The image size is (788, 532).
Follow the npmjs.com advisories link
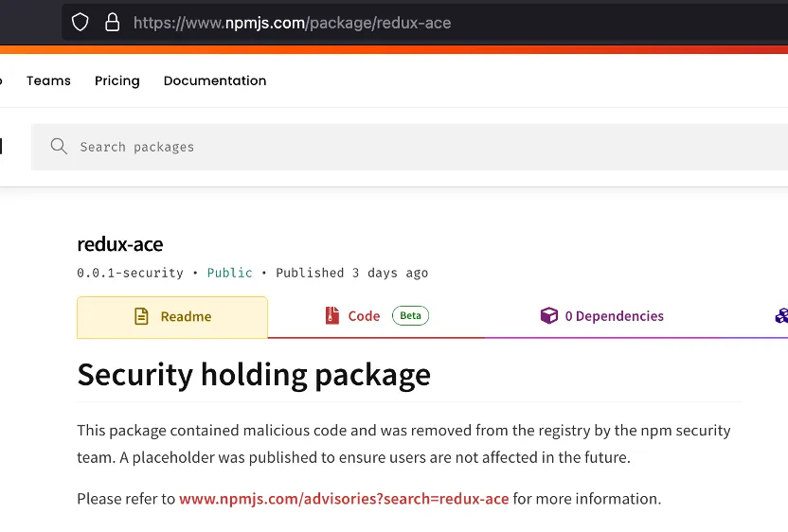tap(344, 499)
